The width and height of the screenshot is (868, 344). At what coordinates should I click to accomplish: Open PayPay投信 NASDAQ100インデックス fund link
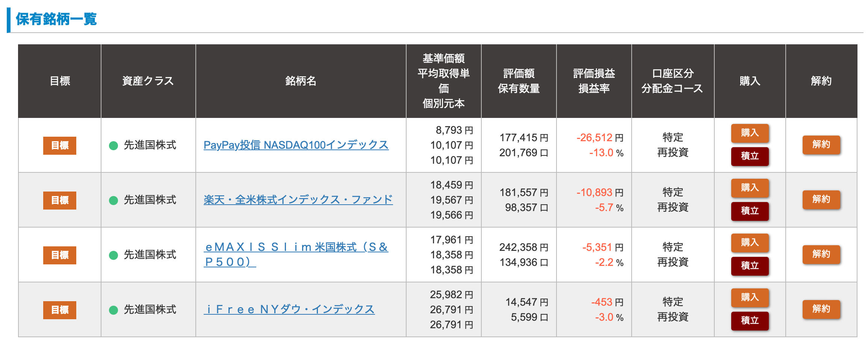point(296,145)
